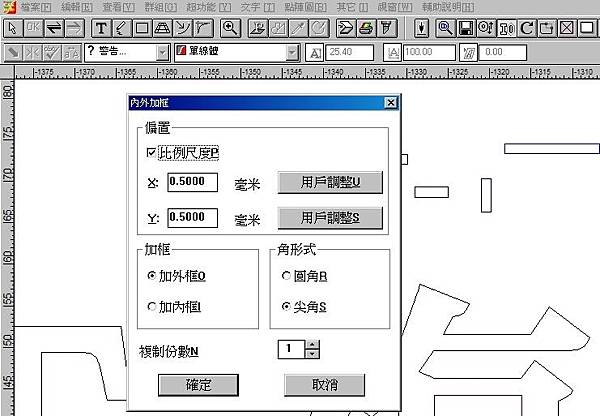The image size is (600, 416).
Task: Click the downward arrow to baseline icon
Action: pos(421,28)
